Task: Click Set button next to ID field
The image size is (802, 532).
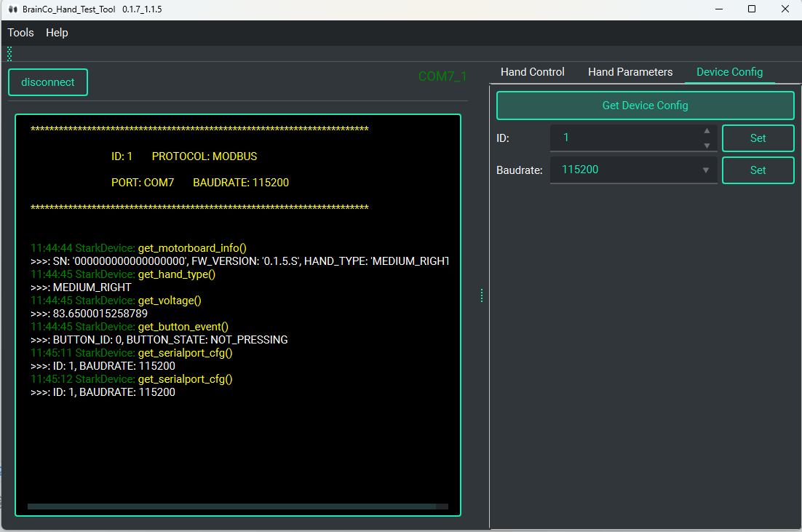Action: [x=758, y=138]
